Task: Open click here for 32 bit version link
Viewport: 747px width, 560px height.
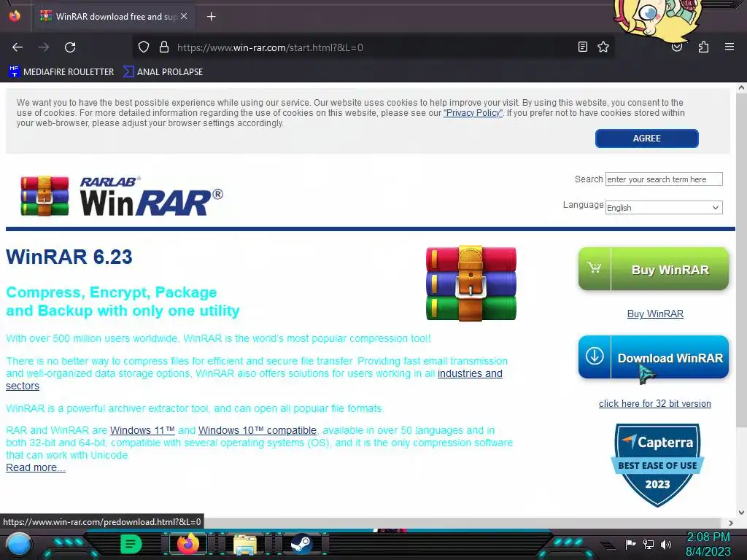Action: click(x=655, y=403)
